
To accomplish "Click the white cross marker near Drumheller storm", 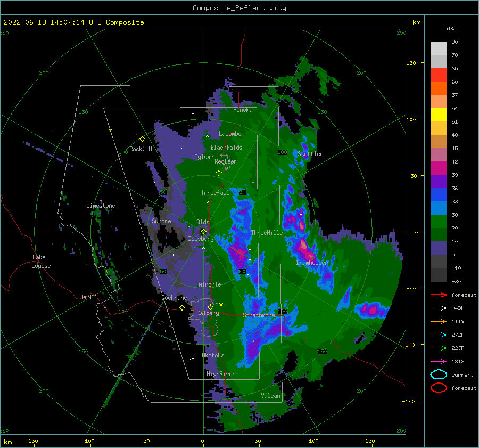I will [x=301, y=214].
